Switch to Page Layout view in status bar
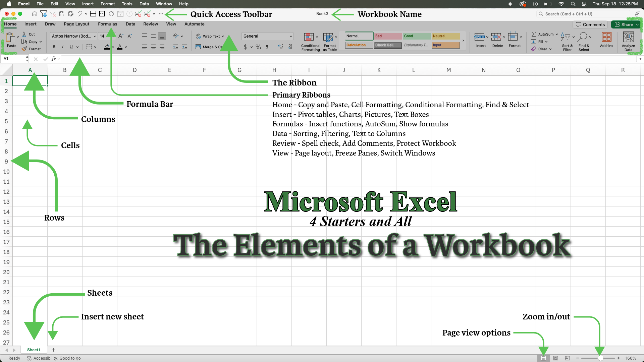Image resolution: width=644 pixels, height=362 pixels. (555, 358)
